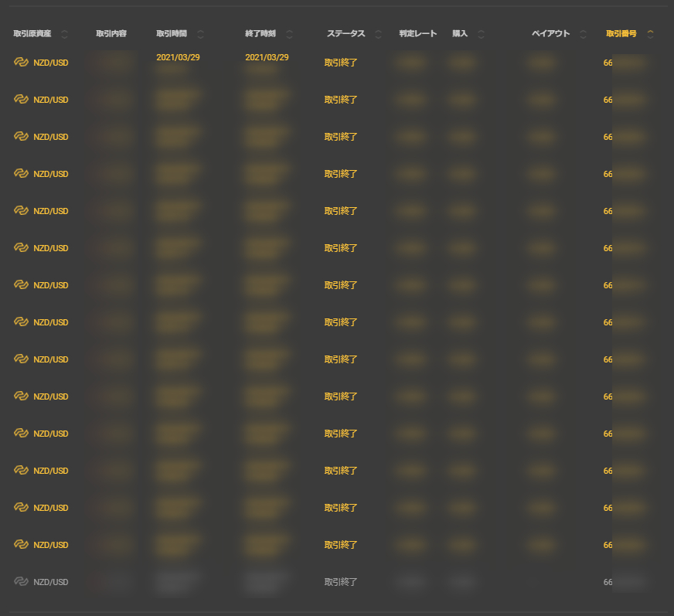Viewport: 674px width, 616px height.
Task: Select the 取引原資産 column header
Action: tap(32, 33)
